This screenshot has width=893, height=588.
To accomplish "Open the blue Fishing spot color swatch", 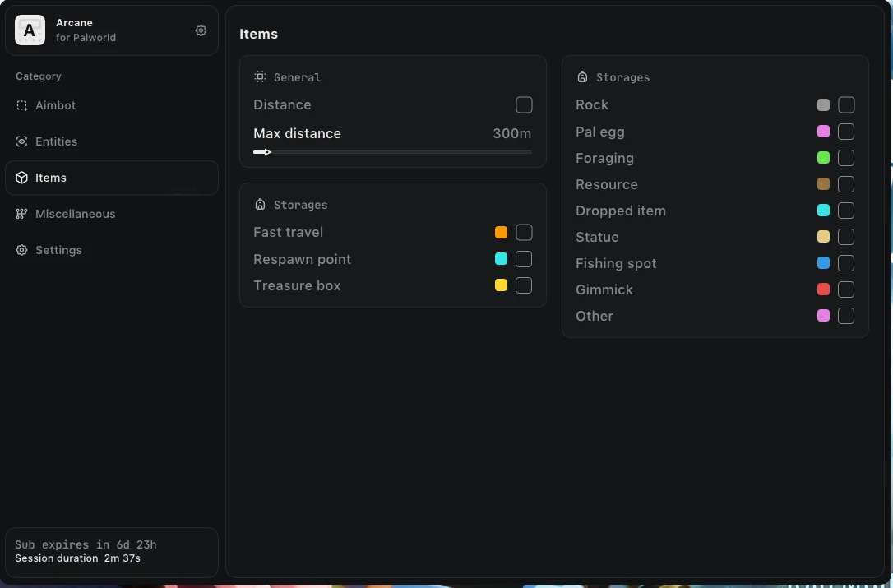I will tap(824, 263).
